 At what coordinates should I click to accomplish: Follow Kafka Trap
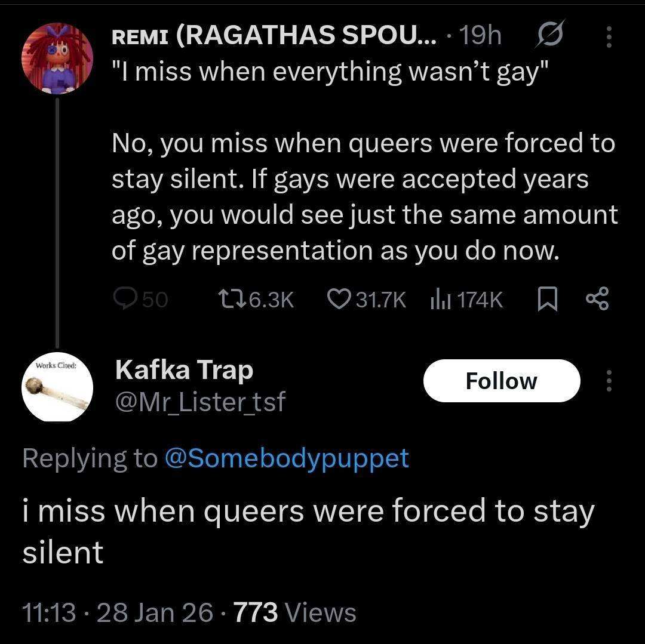click(501, 381)
